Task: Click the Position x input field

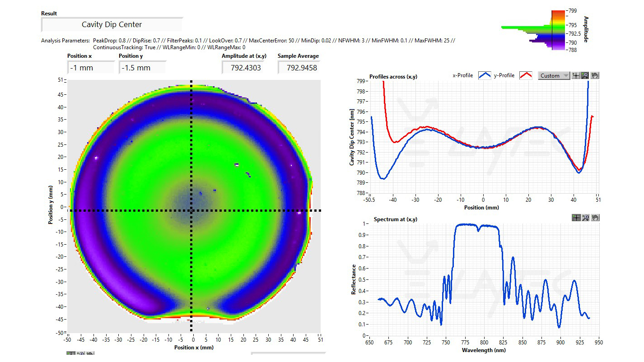Action: (91, 68)
